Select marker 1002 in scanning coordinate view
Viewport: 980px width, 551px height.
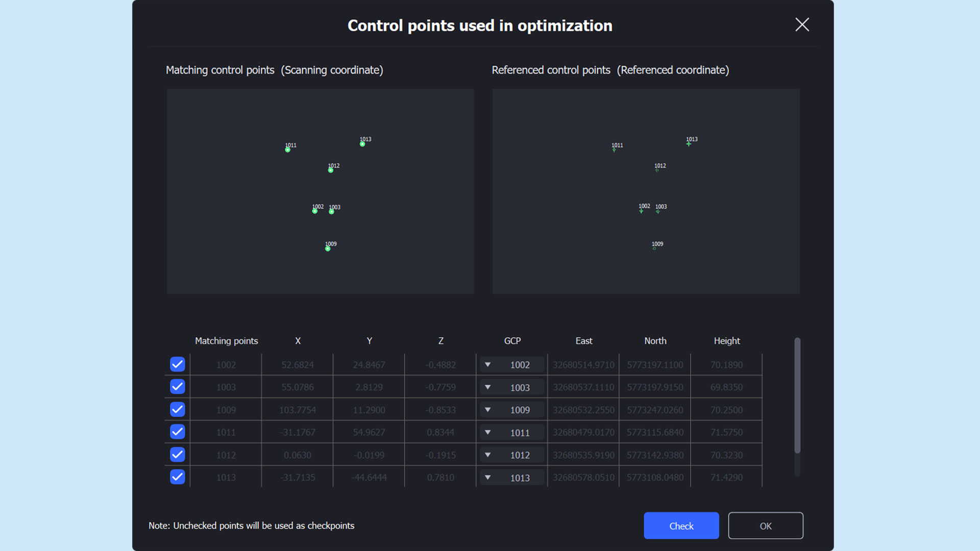click(315, 211)
